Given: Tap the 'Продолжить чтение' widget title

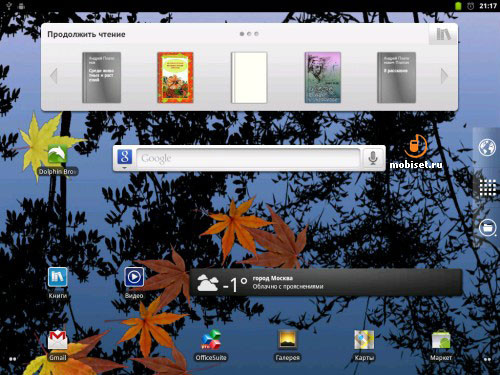Looking at the screenshot, I should 86,34.
